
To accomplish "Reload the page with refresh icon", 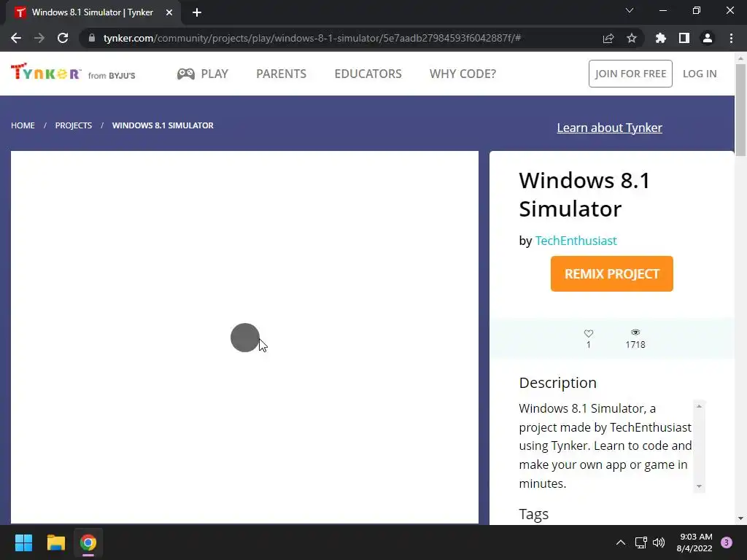I will (63, 38).
